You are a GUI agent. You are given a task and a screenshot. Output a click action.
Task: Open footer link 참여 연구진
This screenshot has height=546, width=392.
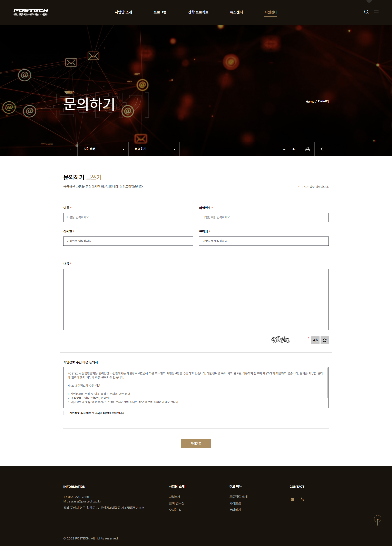[x=177, y=503]
